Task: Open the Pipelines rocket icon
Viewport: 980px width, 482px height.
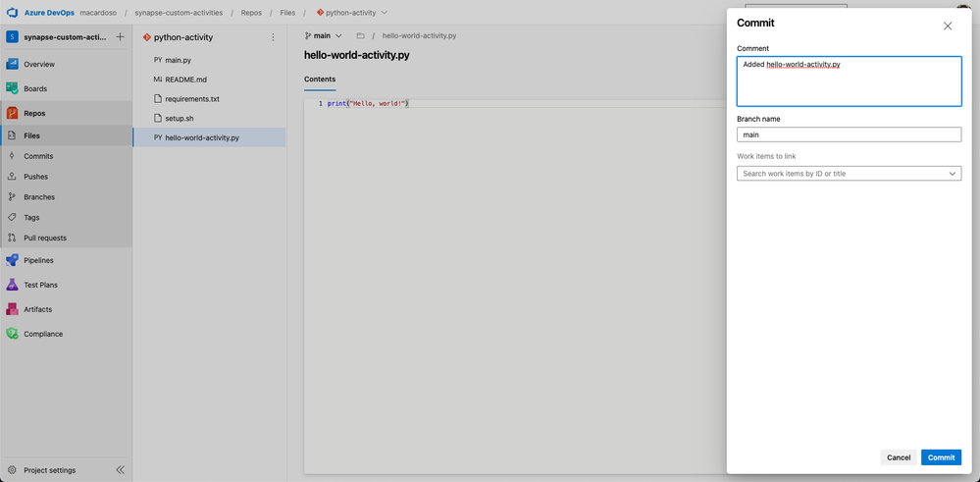Action: pos(11,260)
